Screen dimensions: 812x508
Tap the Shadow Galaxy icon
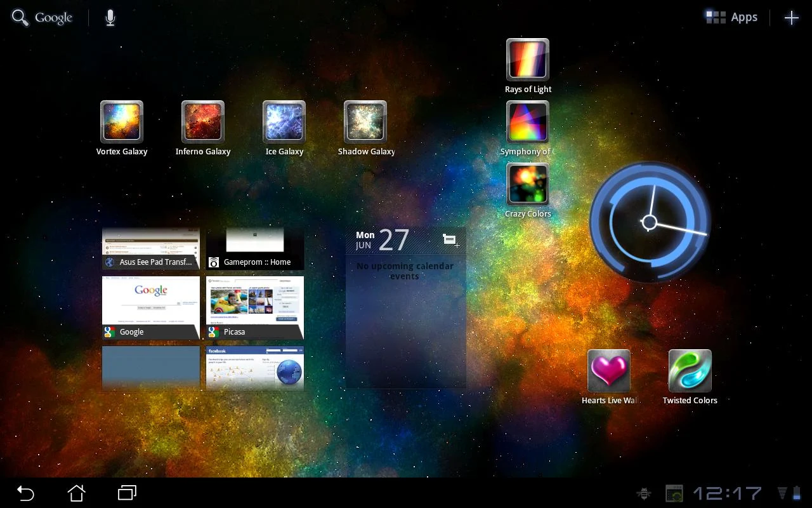[365, 122]
